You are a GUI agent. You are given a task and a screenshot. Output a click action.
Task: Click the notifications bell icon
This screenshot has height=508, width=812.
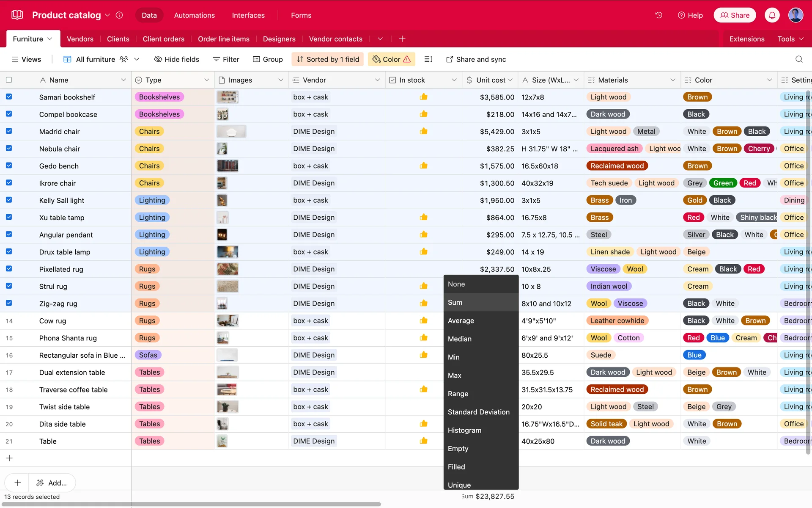(x=772, y=15)
